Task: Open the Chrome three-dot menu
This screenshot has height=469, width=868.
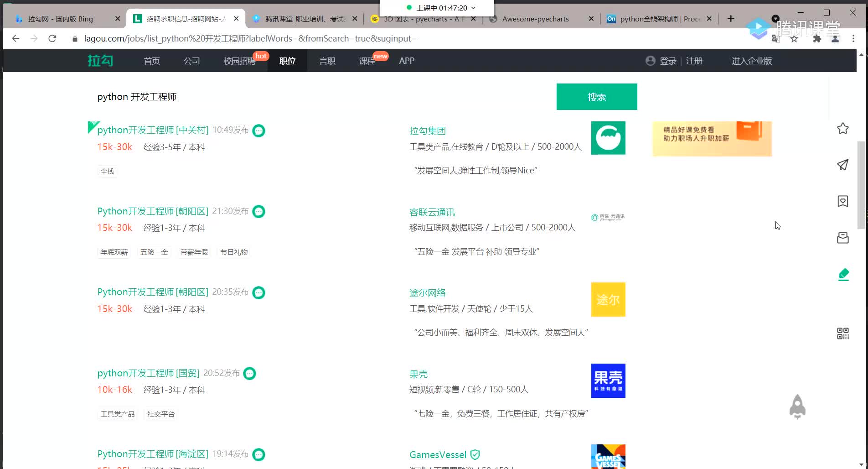Action: click(x=853, y=39)
